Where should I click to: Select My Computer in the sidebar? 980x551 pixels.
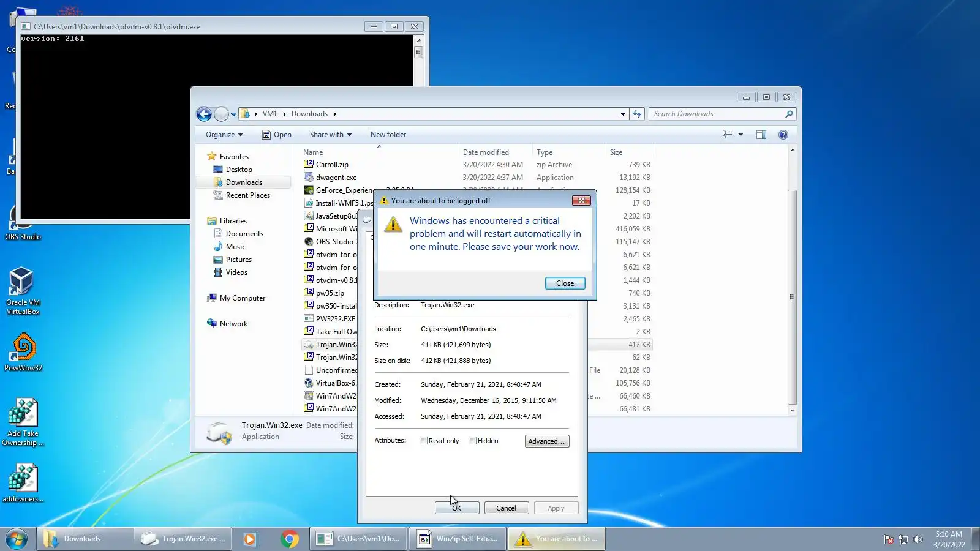(243, 298)
